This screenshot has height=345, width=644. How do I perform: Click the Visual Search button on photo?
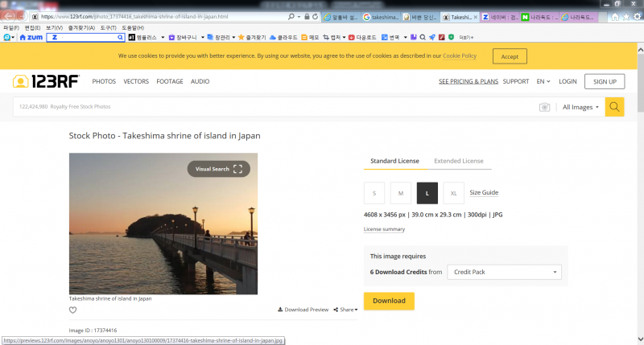pyautogui.click(x=219, y=169)
